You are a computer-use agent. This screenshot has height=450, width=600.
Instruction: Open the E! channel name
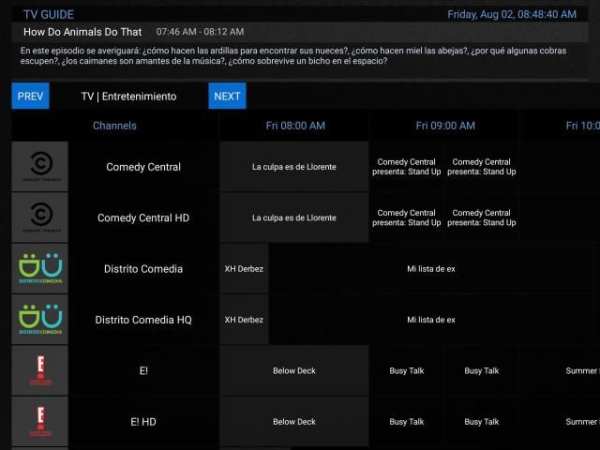click(143, 370)
